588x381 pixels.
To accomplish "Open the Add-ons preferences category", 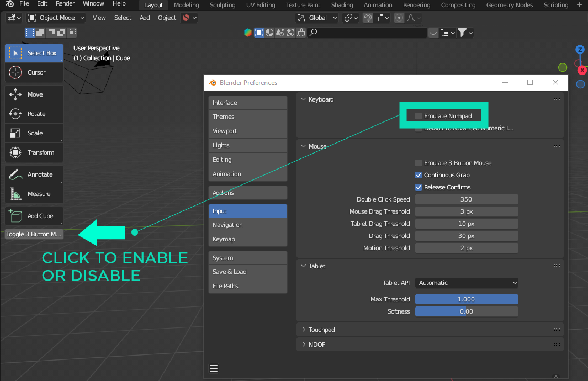I will tap(248, 193).
